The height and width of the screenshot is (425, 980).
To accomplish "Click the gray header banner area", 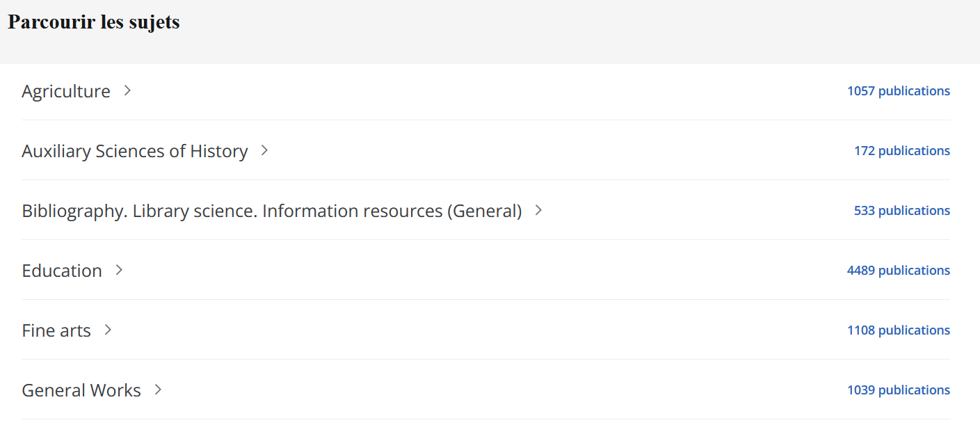I will 556,31.
